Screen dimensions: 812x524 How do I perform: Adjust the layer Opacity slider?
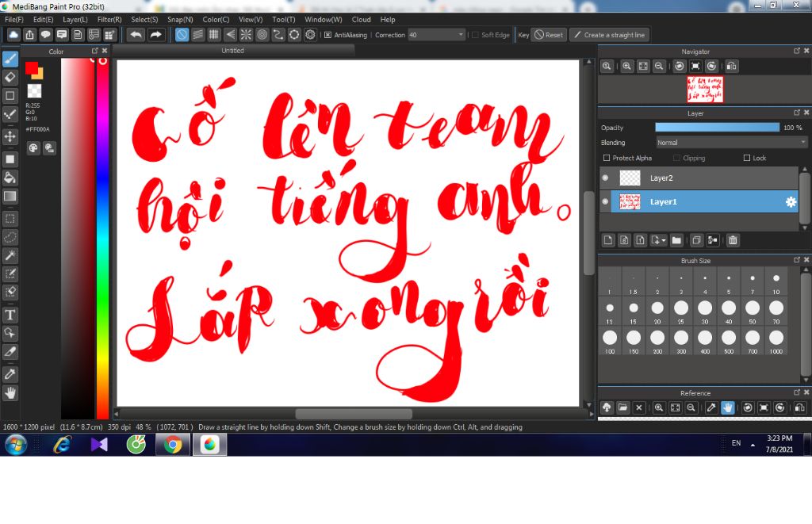(717, 128)
